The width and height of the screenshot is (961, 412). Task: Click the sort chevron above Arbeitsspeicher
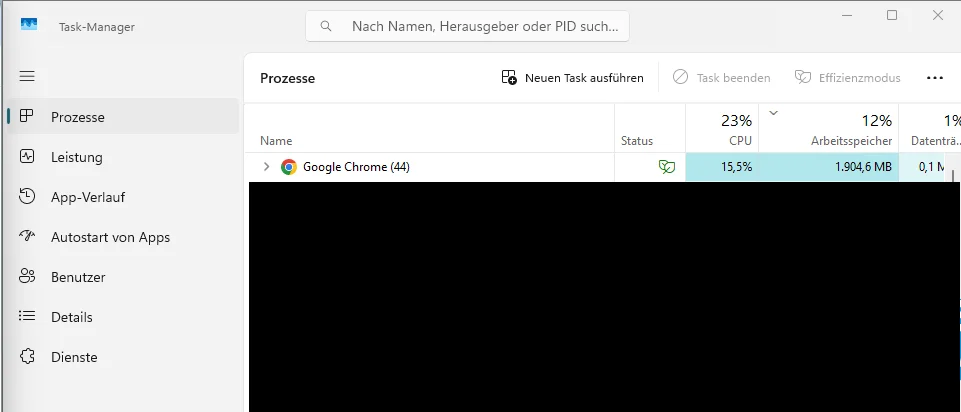(x=773, y=112)
